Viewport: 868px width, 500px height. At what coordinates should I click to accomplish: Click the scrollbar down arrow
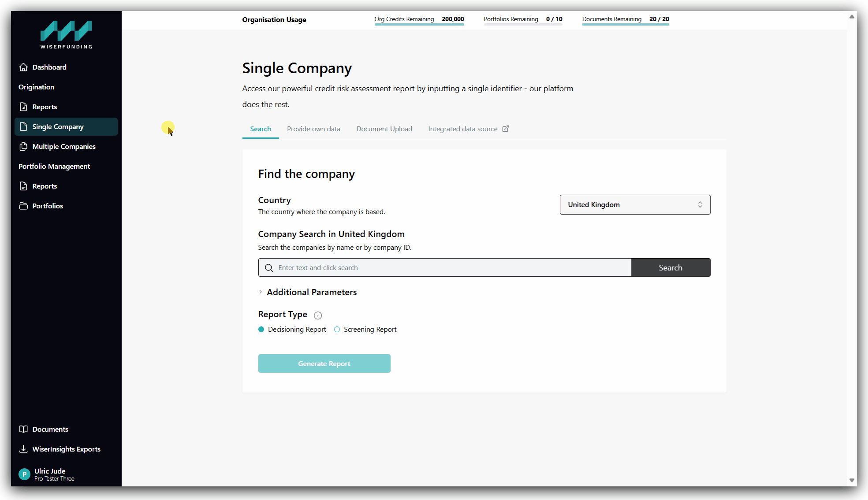pos(852,480)
